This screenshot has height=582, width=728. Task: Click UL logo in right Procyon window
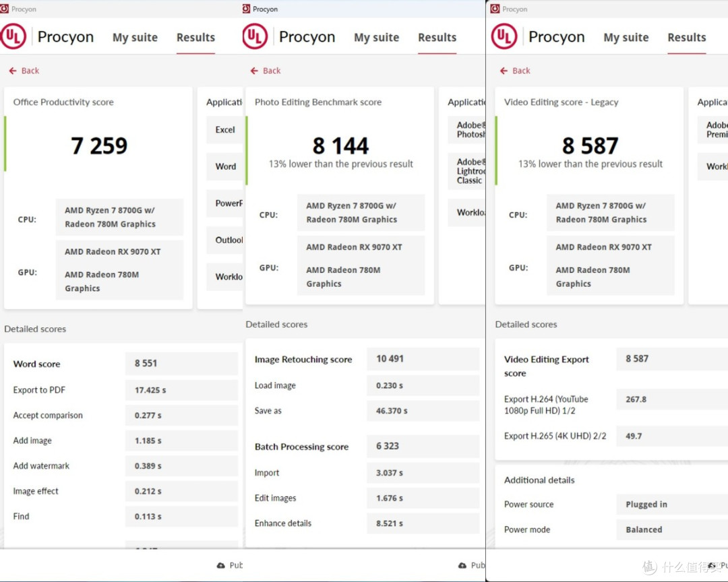[504, 36]
